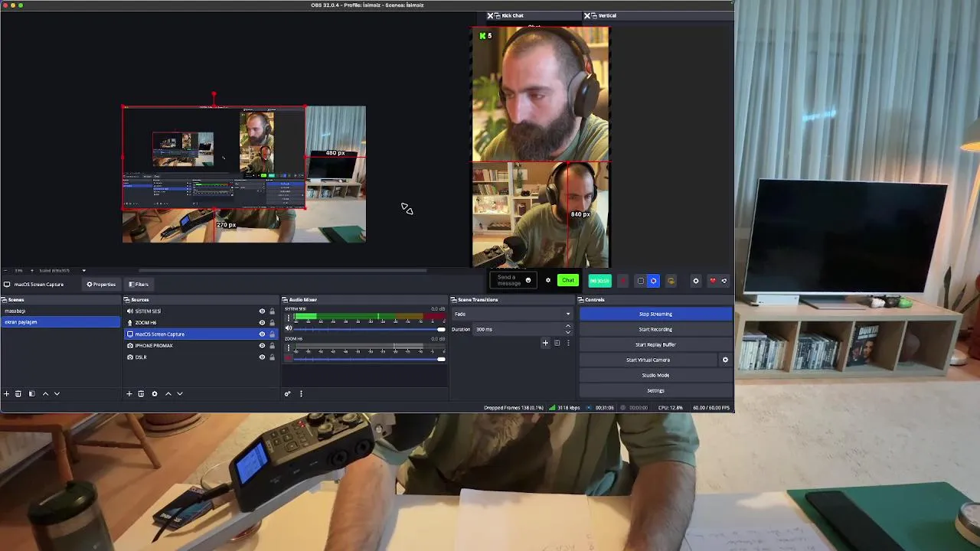The width and height of the screenshot is (980, 551).
Task: Select the masabaşı scene
Action: point(60,311)
